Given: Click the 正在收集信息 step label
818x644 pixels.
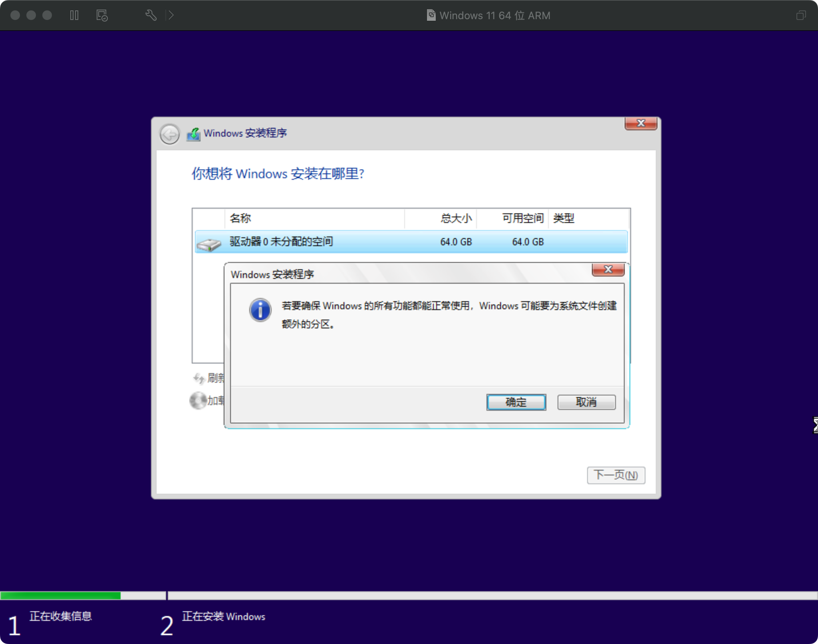Looking at the screenshot, I should coord(61,616).
